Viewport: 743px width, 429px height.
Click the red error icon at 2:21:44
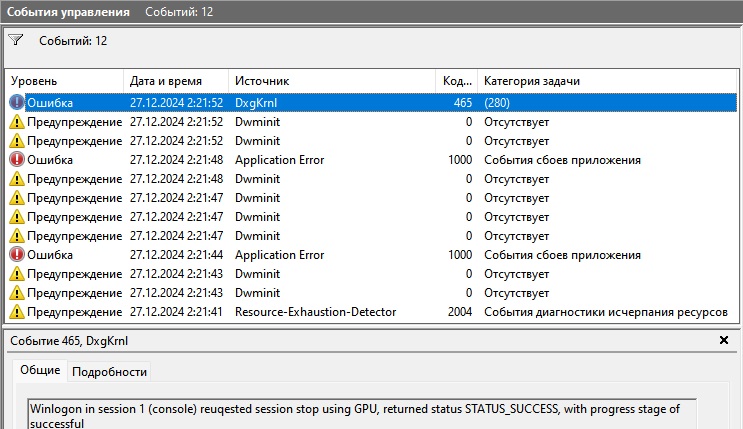[17, 255]
